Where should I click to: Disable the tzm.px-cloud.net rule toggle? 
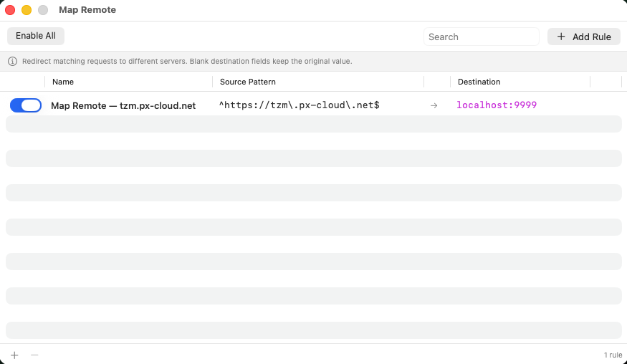[26, 105]
